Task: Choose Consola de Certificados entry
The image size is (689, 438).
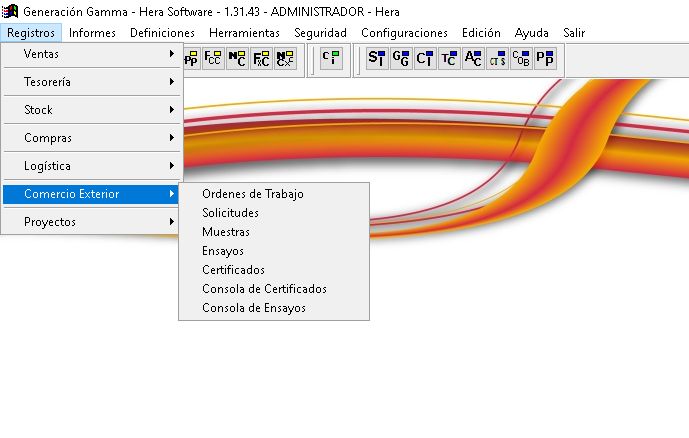Action: tap(264, 289)
